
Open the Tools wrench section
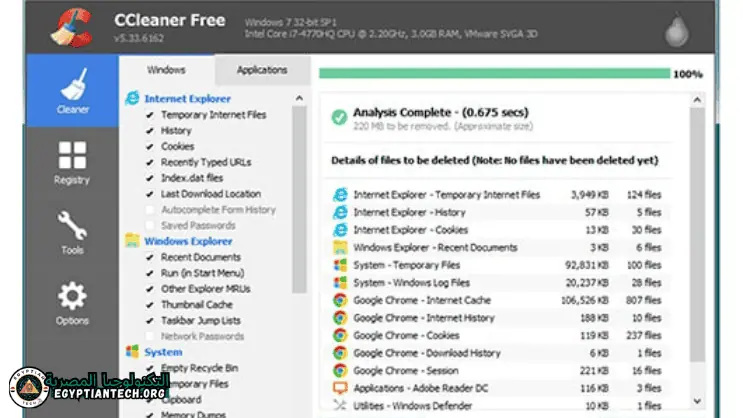(x=72, y=233)
